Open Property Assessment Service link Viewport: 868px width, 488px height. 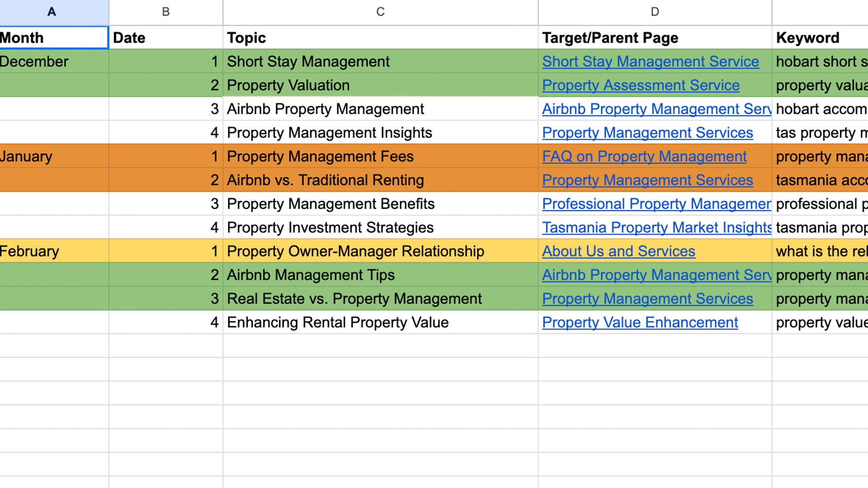pyautogui.click(x=641, y=85)
